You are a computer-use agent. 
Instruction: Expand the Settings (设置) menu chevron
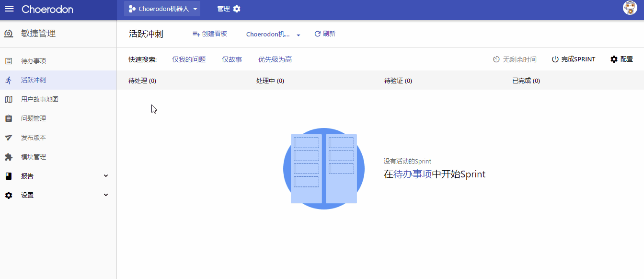point(106,195)
